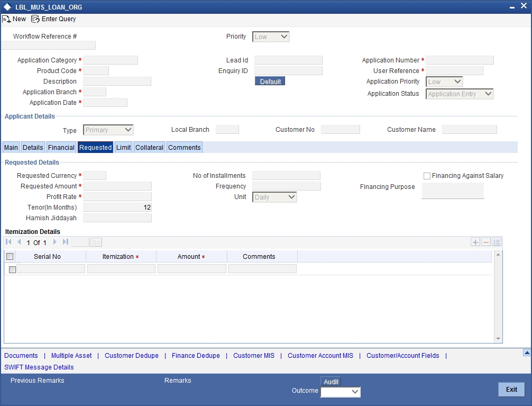Open the Multiple Asset link
This screenshot has width=532, height=406.
coord(71,355)
